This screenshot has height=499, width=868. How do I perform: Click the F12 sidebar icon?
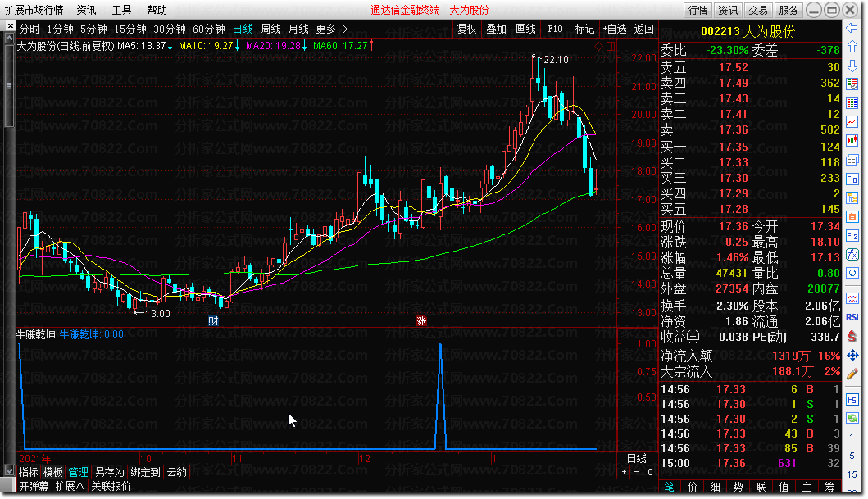[852, 236]
